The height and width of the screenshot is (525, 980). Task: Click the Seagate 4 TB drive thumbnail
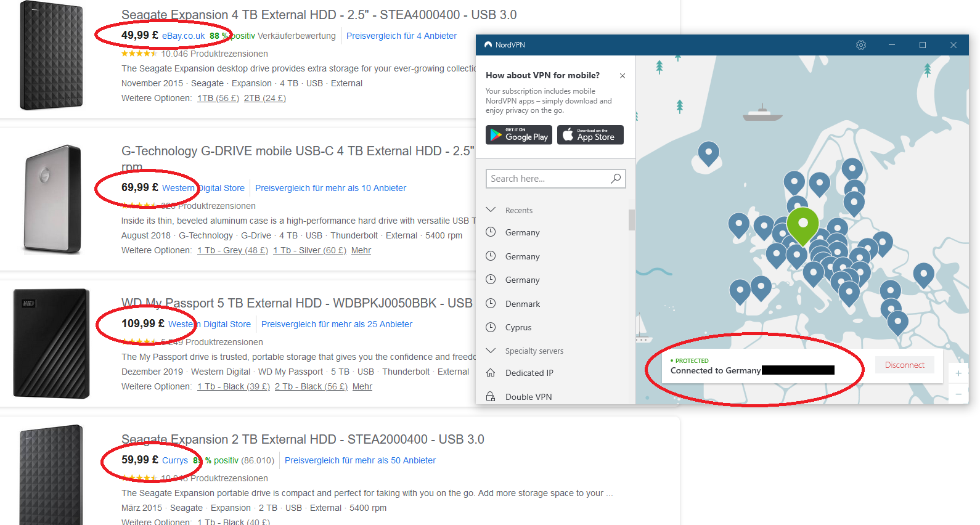pyautogui.click(x=51, y=55)
